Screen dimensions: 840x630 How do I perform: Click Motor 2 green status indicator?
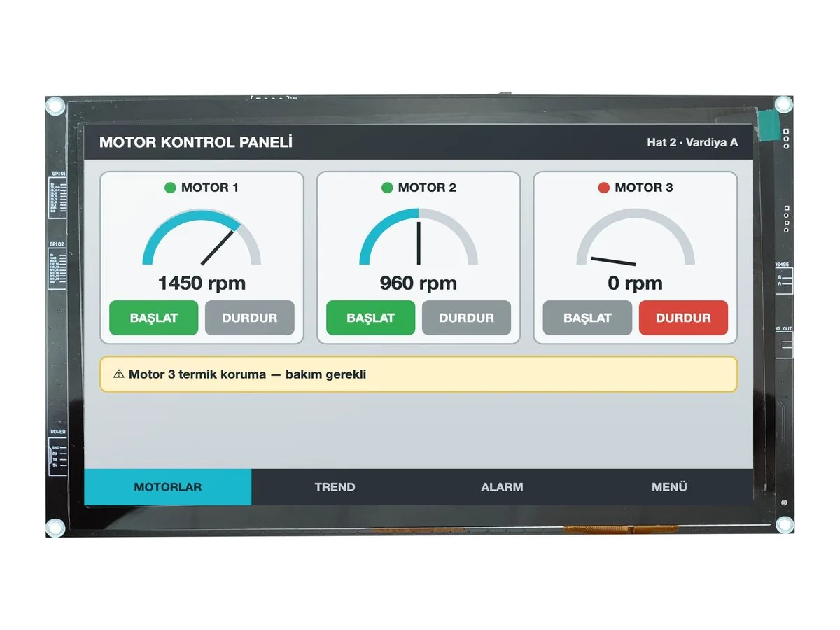point(387,188)
